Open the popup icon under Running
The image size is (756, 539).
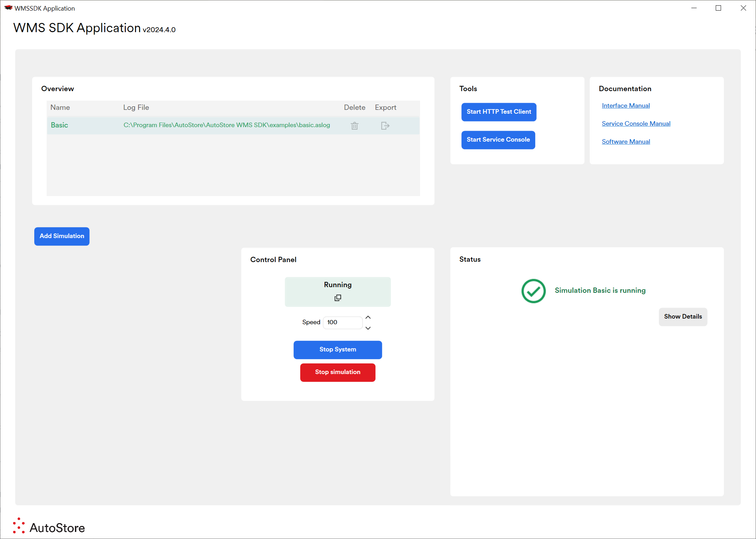coord(338,298)
